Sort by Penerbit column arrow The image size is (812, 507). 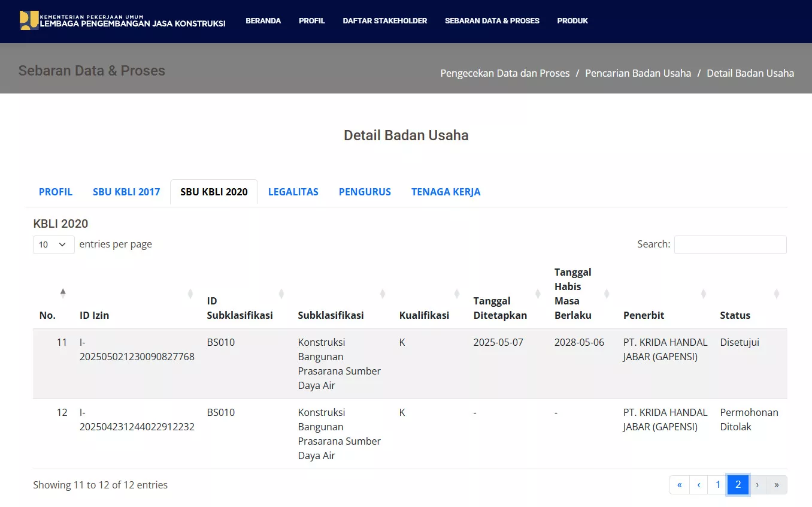[x=704, y=294]
